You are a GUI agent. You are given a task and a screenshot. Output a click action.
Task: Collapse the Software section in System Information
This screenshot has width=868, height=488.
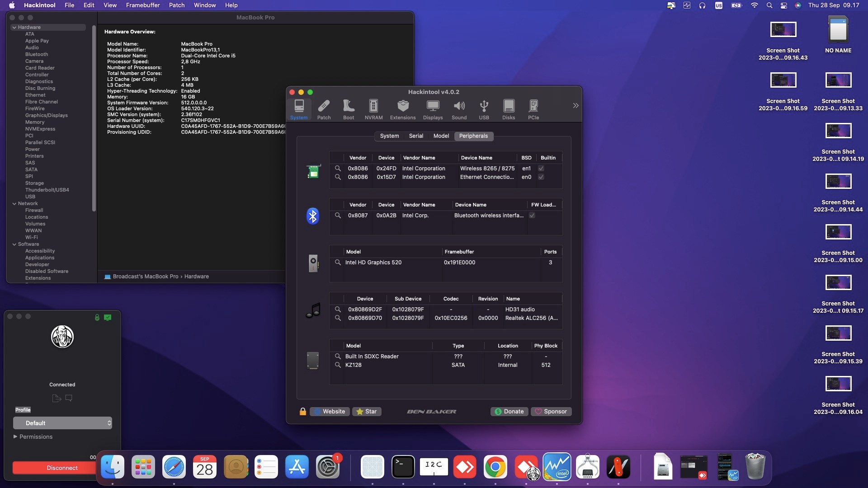(14, 244)
